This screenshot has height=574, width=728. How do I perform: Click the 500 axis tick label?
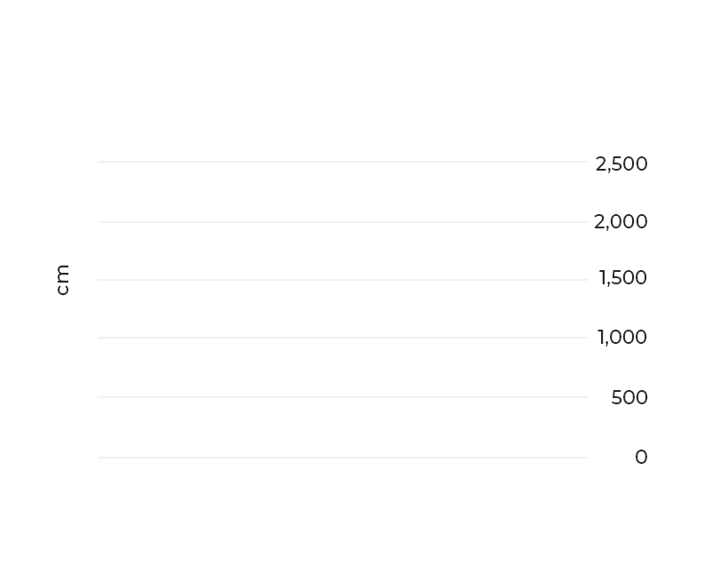coord(629,397)
